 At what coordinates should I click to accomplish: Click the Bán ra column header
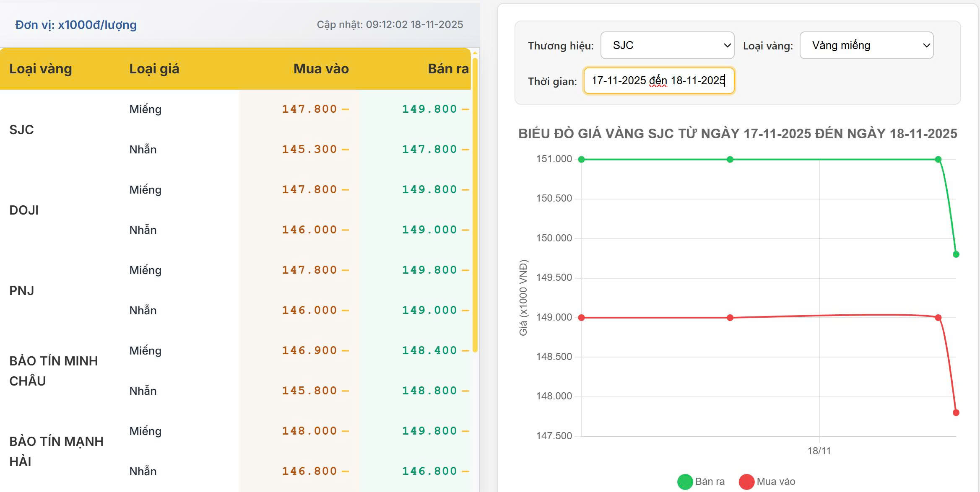coord(448,69)
